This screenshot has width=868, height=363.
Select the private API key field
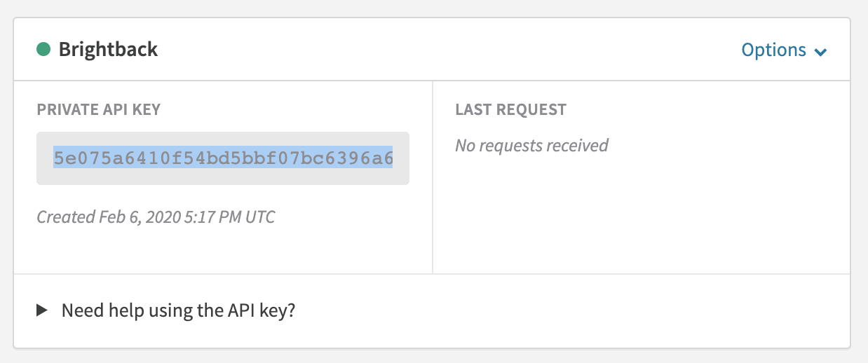coord(223,158)
